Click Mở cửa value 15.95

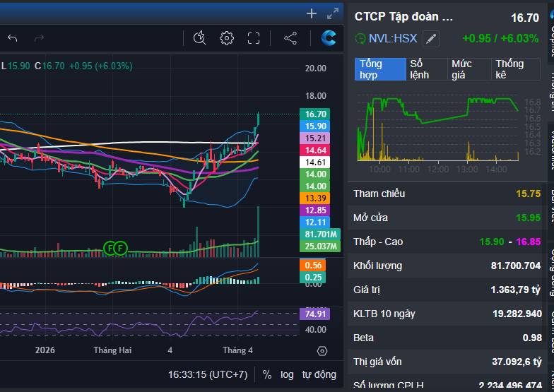point(529,218)
